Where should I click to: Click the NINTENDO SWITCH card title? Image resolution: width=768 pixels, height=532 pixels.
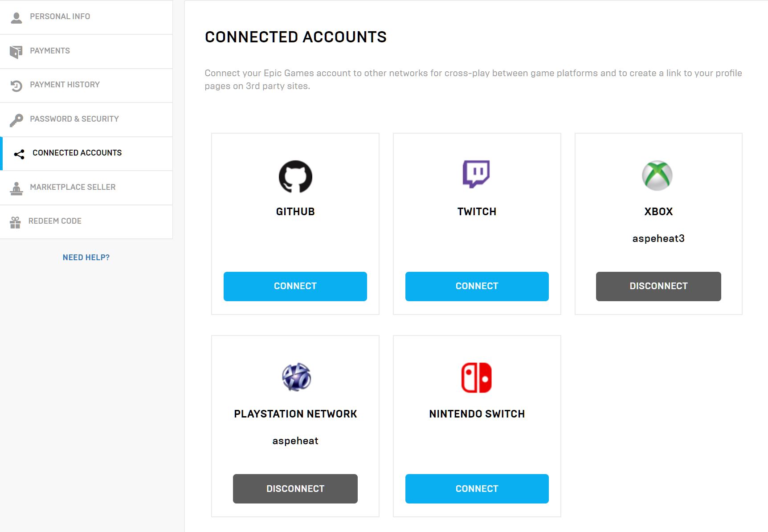pyautogui.click(x=477, y=414)
